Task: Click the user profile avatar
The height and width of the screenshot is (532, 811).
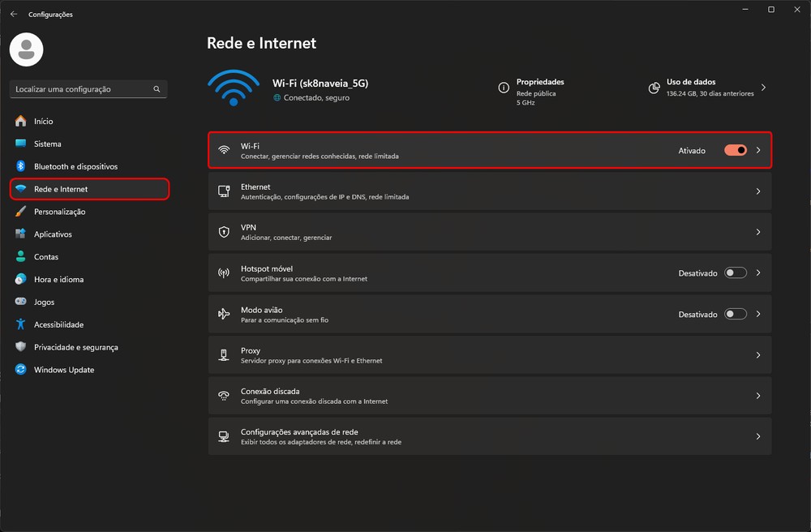Action: pos(26,50)
